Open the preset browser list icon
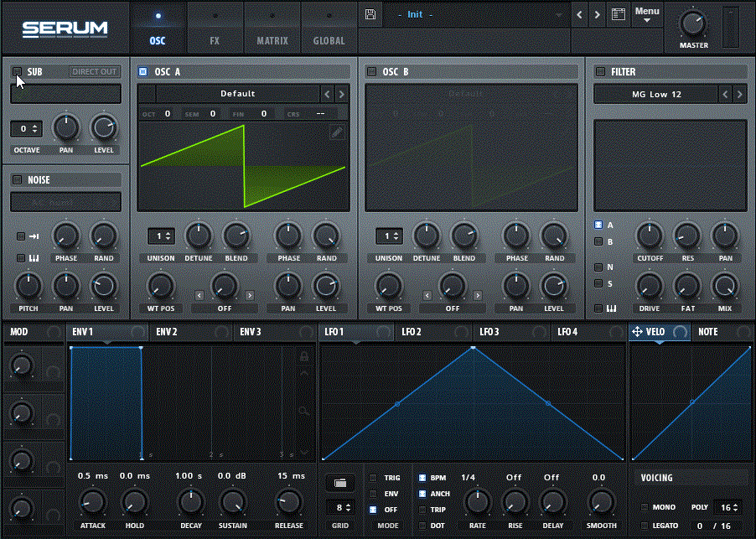 click(x=619, y=14)
